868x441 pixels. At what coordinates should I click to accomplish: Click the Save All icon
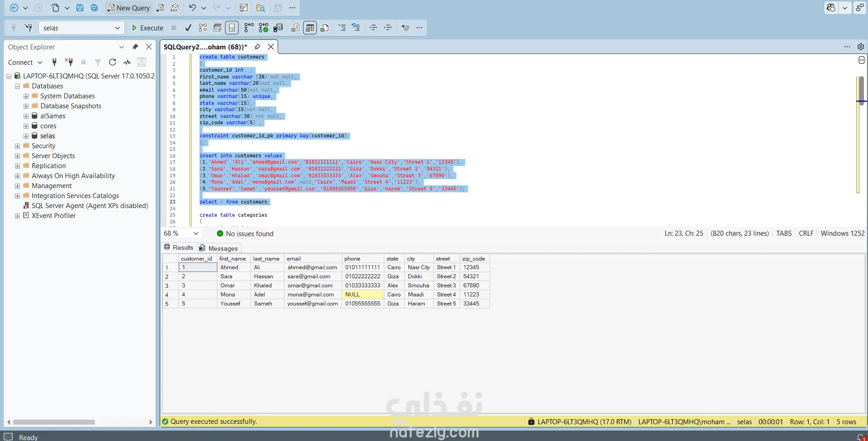[x=94, y=8]
